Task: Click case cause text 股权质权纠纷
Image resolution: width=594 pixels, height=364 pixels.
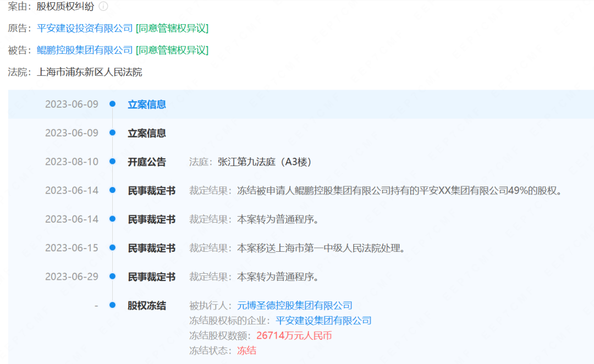Action: pos(65,6)
